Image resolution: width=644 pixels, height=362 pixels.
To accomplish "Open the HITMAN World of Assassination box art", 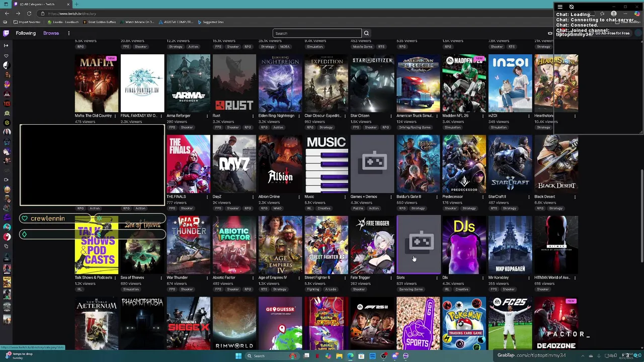I will click(x=556, y=245).
